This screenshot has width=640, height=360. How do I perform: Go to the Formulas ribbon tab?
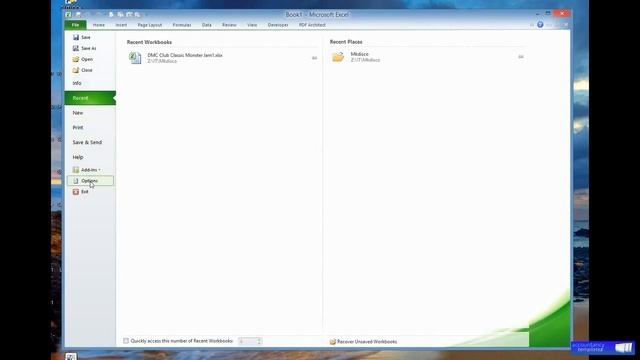(182, 25)
